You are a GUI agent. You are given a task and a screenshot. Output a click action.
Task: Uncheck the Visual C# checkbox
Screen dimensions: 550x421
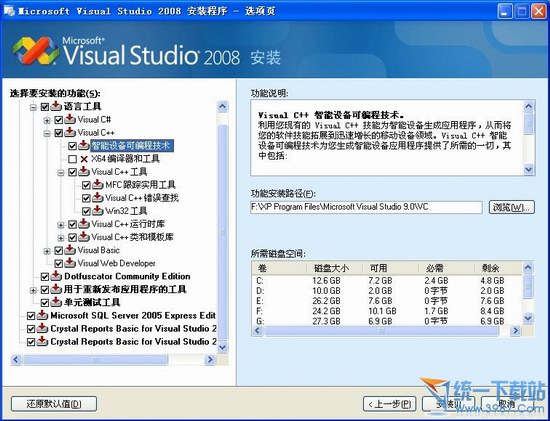coord(59,120)
